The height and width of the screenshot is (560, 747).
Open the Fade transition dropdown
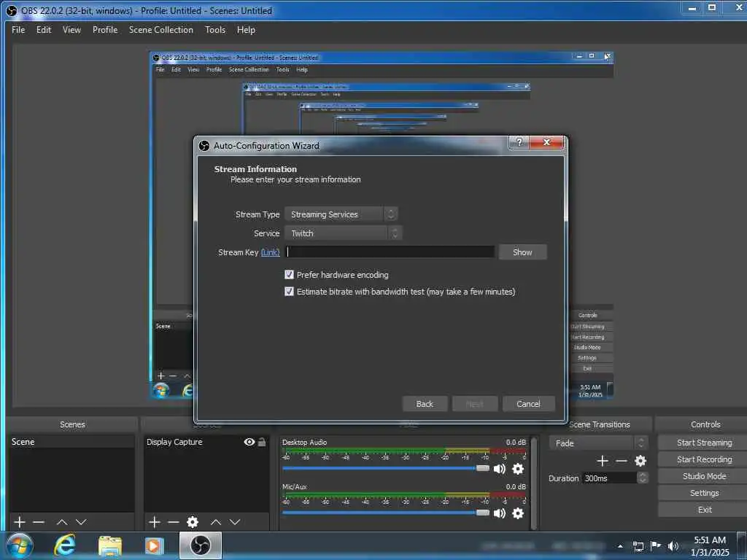click(598, 443)
